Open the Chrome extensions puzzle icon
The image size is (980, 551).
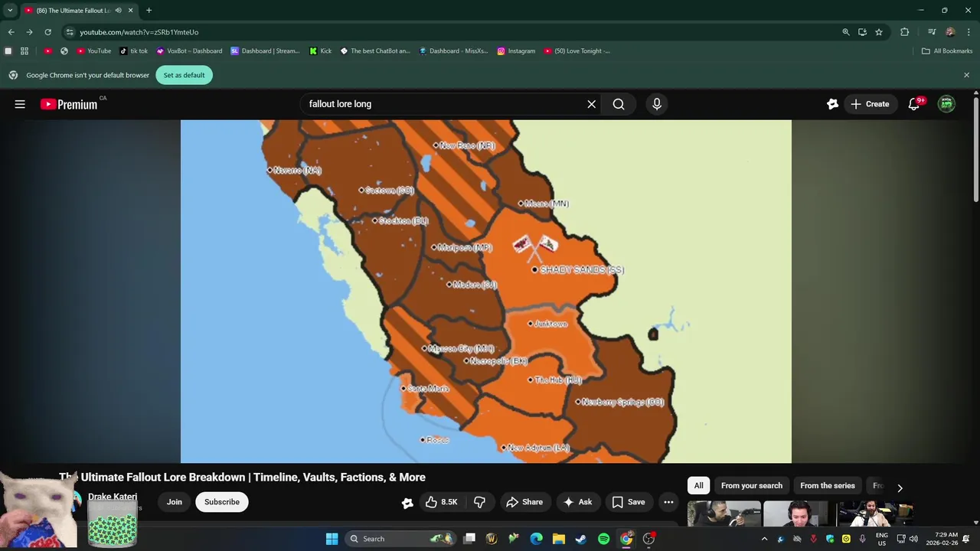pyautogui.click(x=905, y=32)
